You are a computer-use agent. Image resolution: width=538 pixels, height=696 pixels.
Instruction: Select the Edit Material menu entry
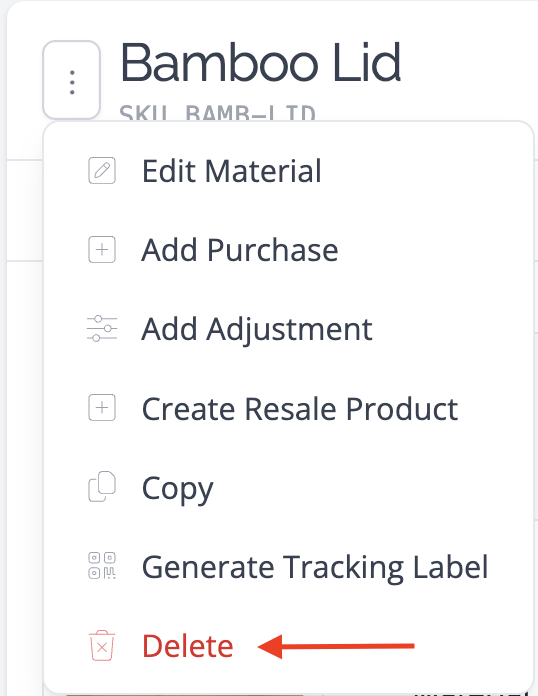point(289,171)
